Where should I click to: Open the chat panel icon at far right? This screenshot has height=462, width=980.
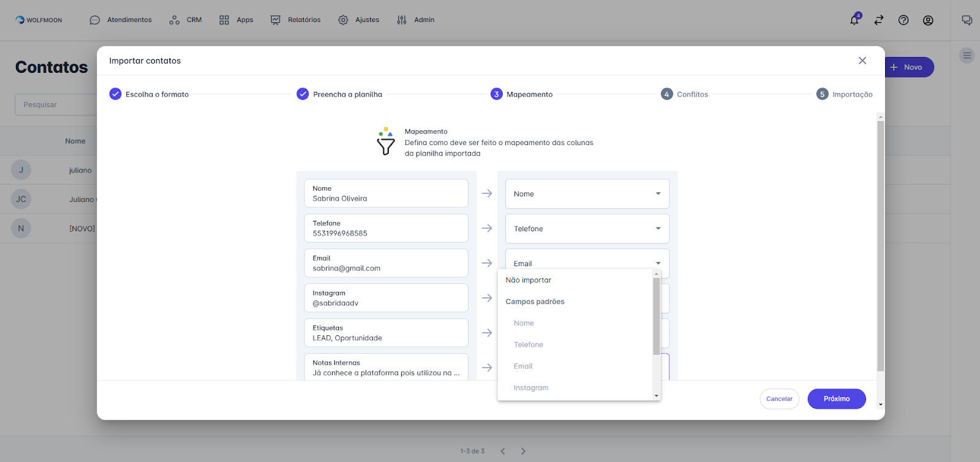pyautogui.click(x=967, y=20)
